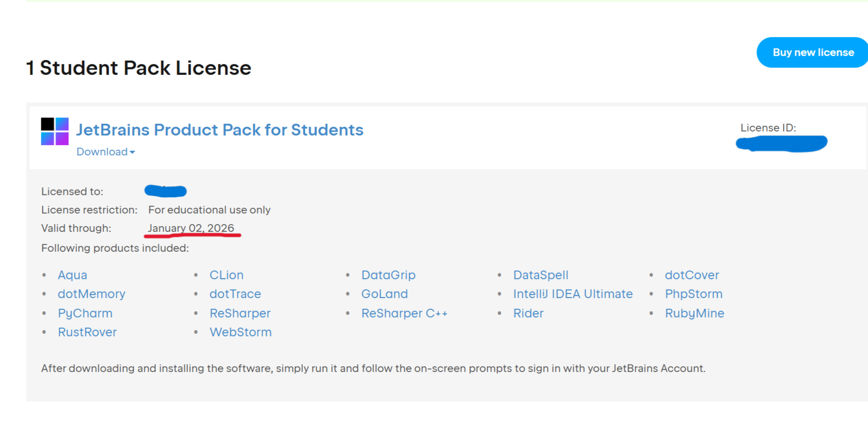Open IntelliJ IDEA Ultimate link
This screenshot has height=422, width=868.
coord(572,294)
